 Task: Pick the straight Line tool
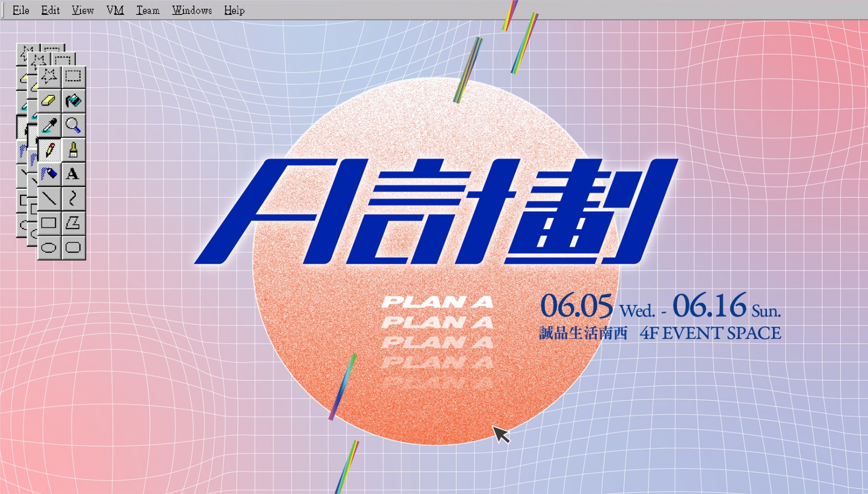(49, 198)
